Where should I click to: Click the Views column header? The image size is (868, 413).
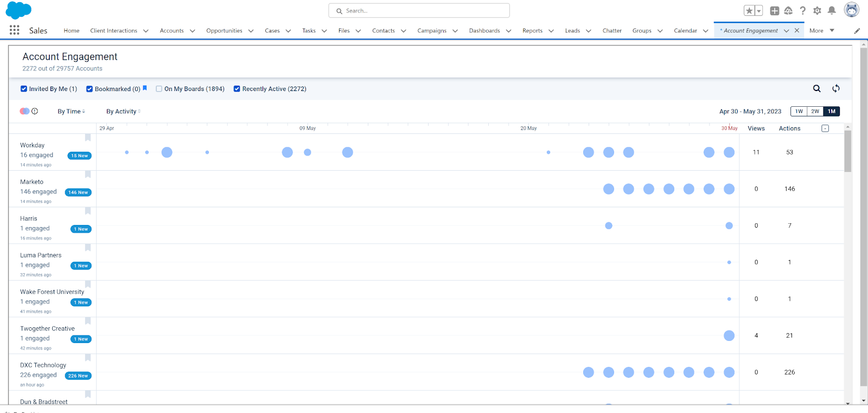pyautogui.click(x=756, y=128)
